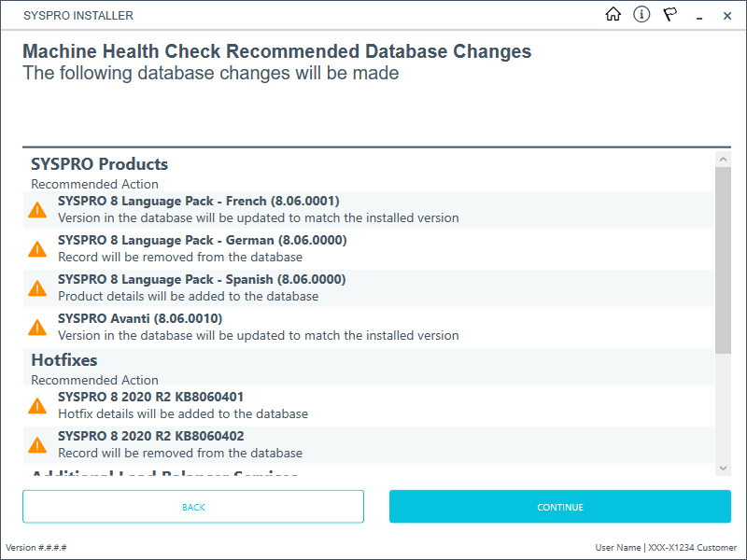Click the Home icon in title bar
This screenshot has height=560, width=747.
pos(613,15)
